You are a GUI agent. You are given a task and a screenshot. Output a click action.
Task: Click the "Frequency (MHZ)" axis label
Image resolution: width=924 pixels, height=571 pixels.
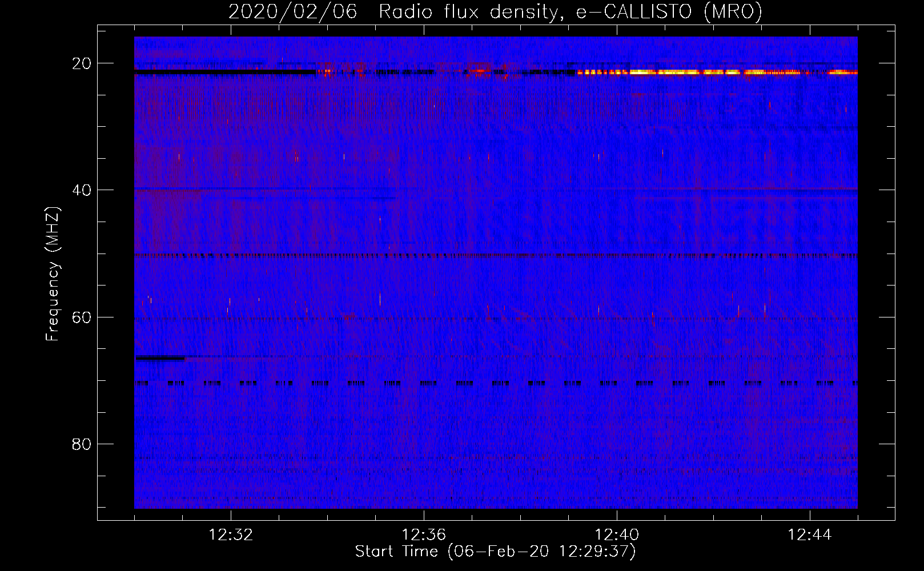click(x=53, y=274)
